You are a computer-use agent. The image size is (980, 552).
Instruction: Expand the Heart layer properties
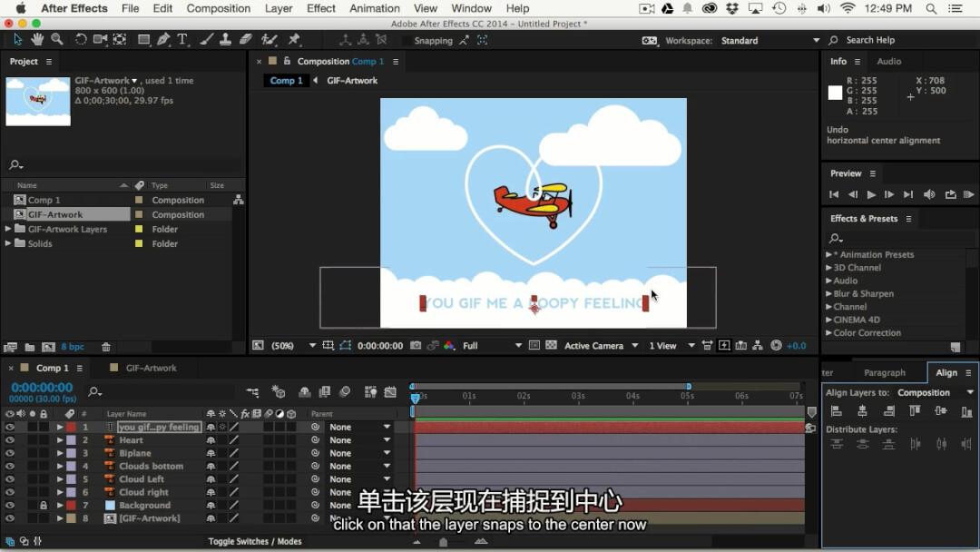59,440
